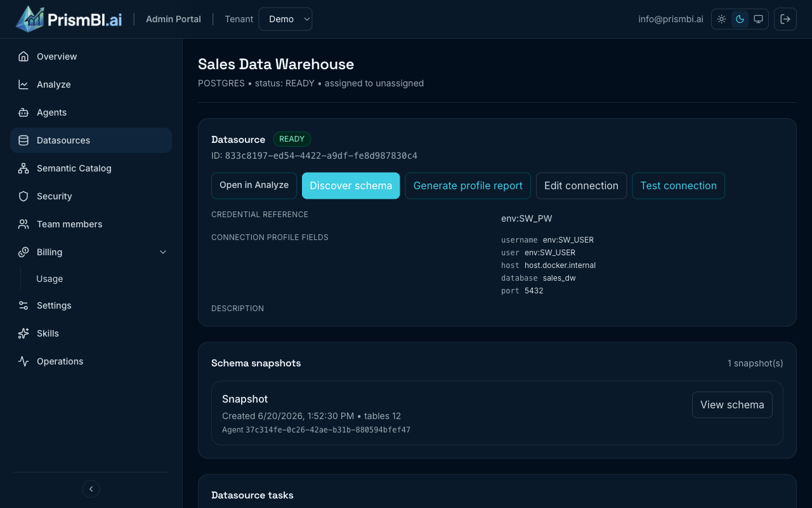This screenshot has width=812, height=508.
Task: Click the Admin Portal label
Action: (x=173, y=19)
